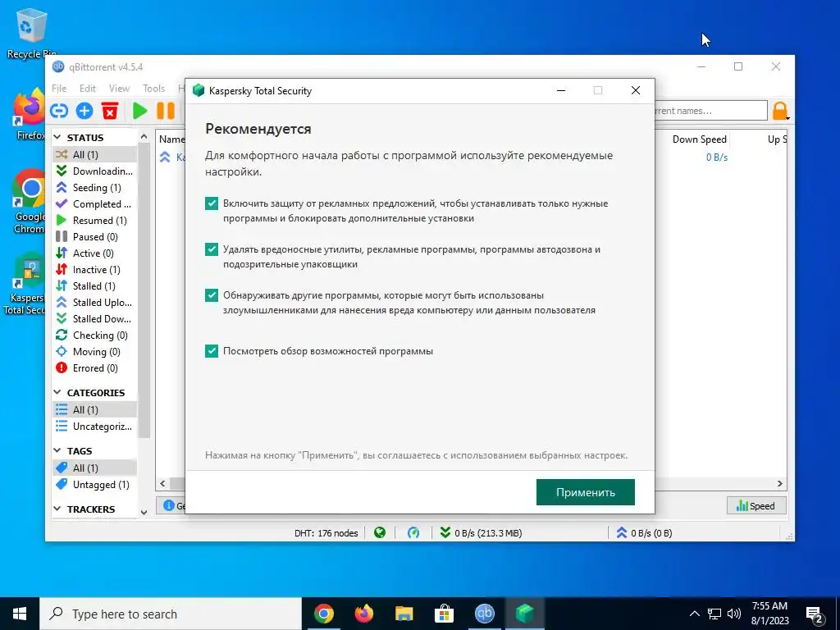Screen dimensions: 840x630
Task: Click torrent list horizontal scroll left arrow
Action: (x=163, y=484)
